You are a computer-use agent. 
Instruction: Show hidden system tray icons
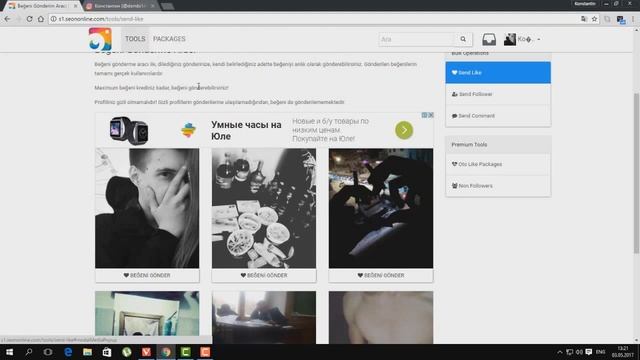[560, 352]
